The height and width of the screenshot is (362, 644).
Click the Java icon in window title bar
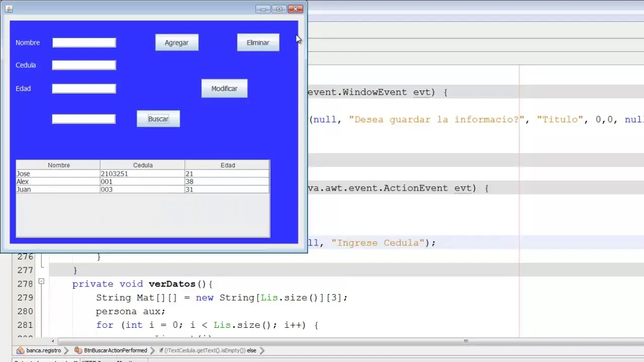point(9,9)
